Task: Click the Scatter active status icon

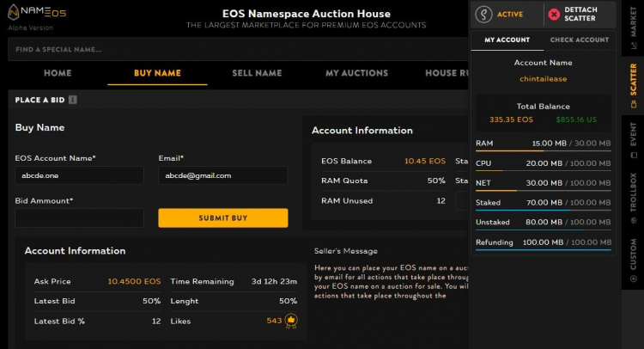Action: pyautogui.click(x=483, y=15)
